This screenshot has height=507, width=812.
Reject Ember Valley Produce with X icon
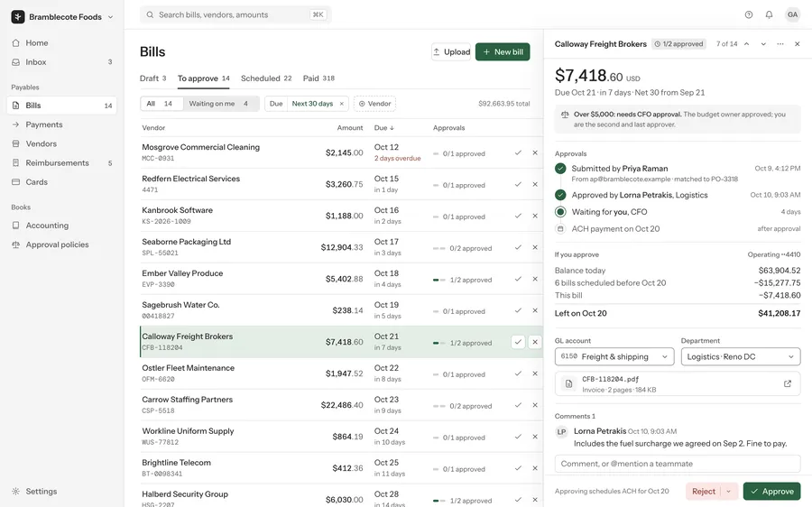(x=535, y=279)
